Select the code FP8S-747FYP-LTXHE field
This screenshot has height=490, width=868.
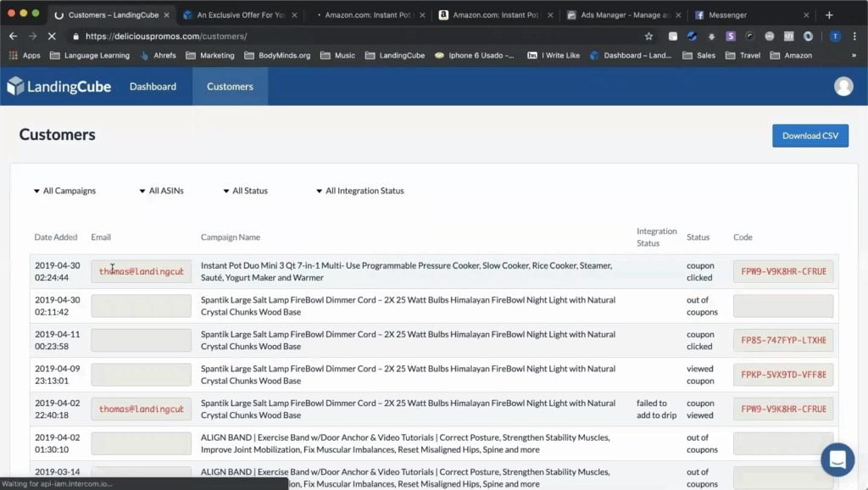783,340
